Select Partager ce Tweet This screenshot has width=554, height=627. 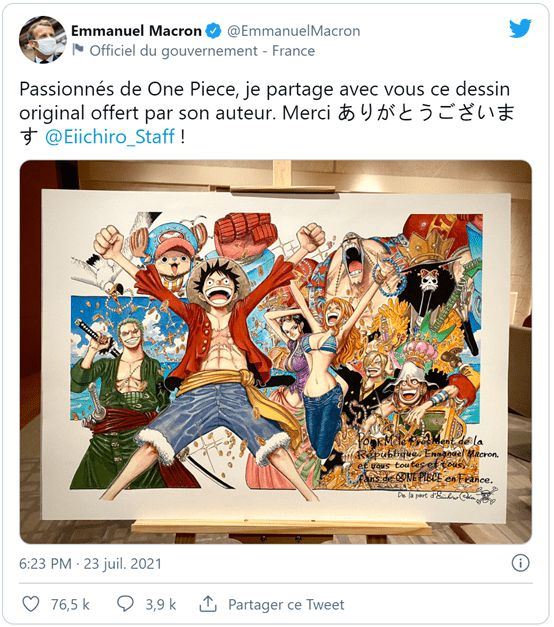(286, 604)
